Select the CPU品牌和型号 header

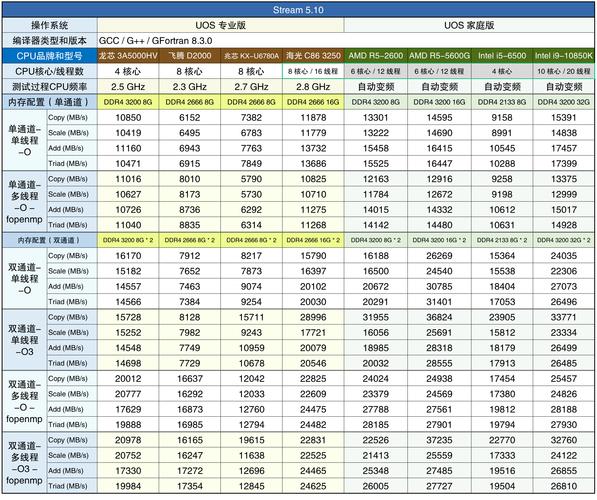click(x=49, y=56)
